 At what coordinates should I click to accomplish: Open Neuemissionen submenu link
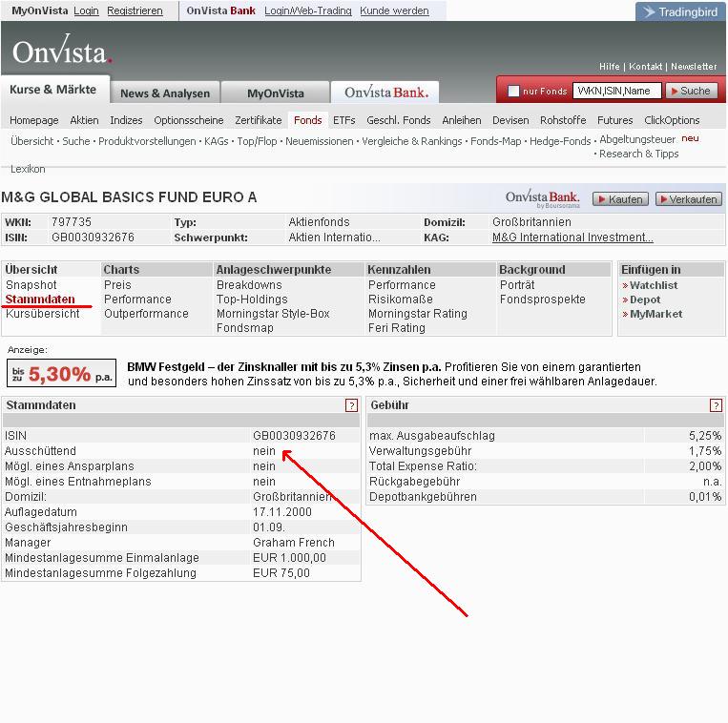(319, 141)
